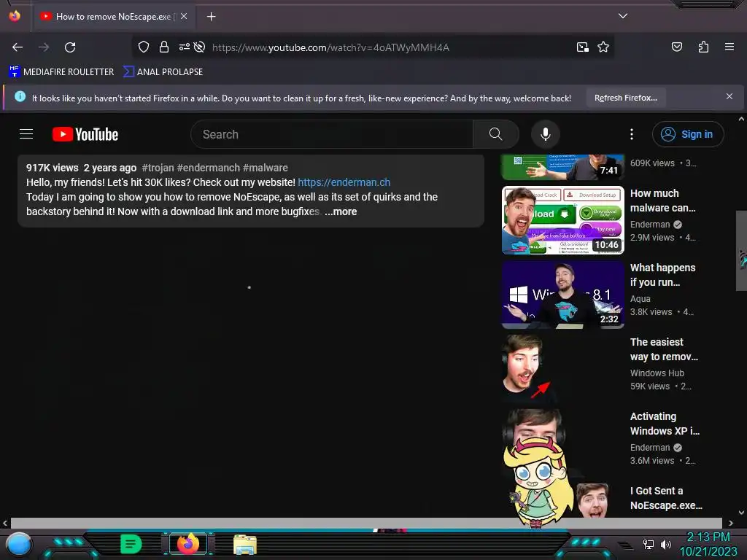Click YouTube search magnifier button

[x=495, y=134]
